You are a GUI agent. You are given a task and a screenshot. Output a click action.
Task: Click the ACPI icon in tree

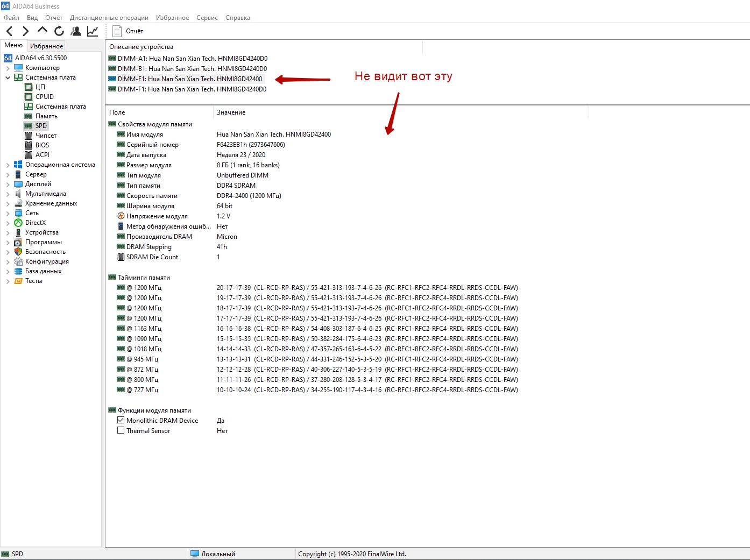click(x=29, y=155)
